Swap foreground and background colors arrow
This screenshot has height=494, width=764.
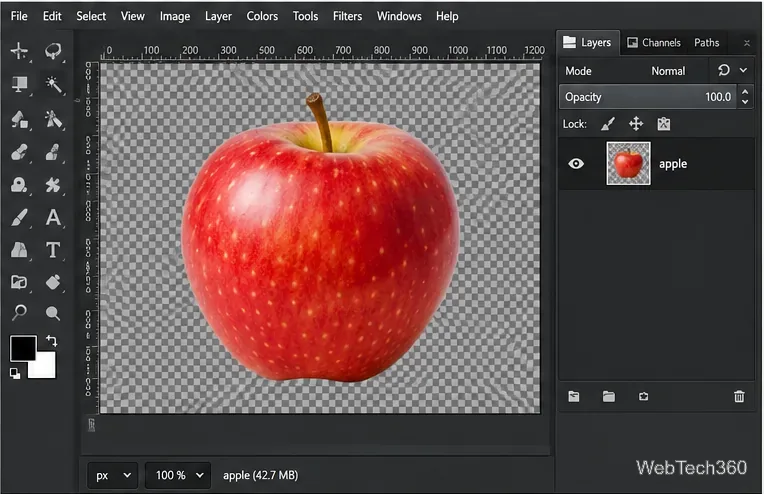pos(51,341)
